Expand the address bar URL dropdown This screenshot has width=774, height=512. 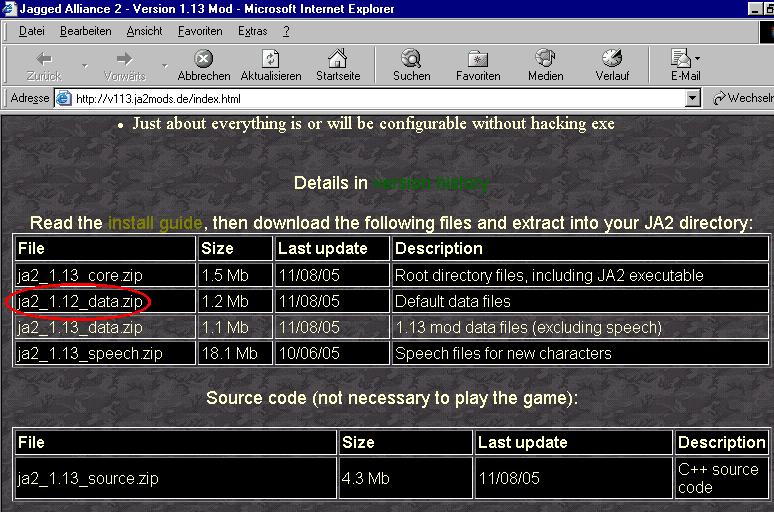[693, 98]
